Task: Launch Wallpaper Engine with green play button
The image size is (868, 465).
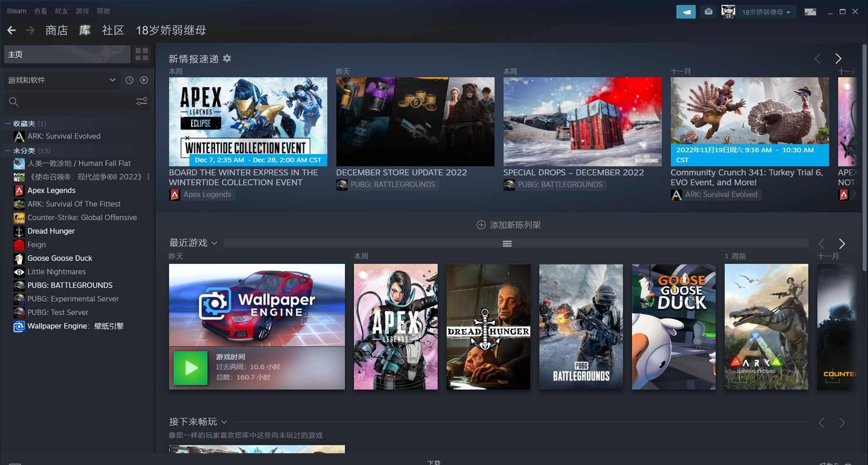Action: (x=190, y=368)
